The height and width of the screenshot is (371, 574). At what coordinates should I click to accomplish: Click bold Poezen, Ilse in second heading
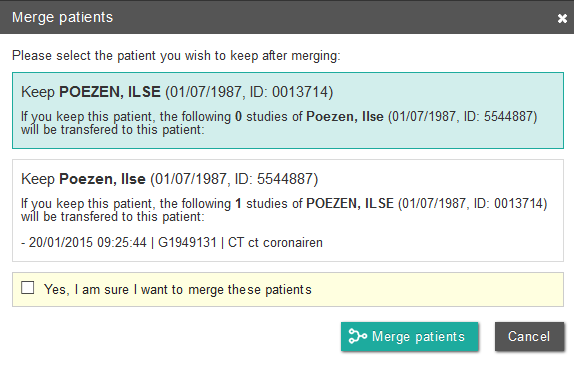102,179
